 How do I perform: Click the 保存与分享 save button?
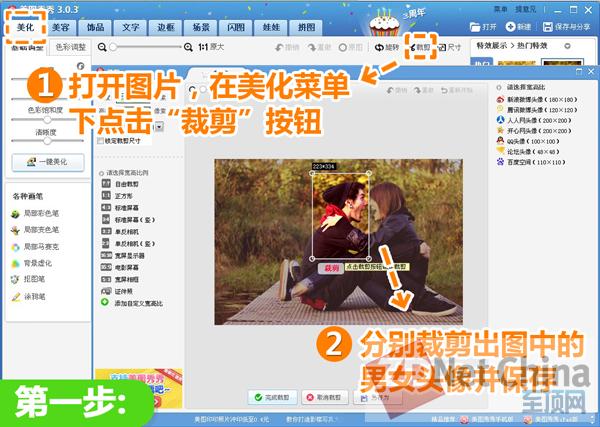567,27
